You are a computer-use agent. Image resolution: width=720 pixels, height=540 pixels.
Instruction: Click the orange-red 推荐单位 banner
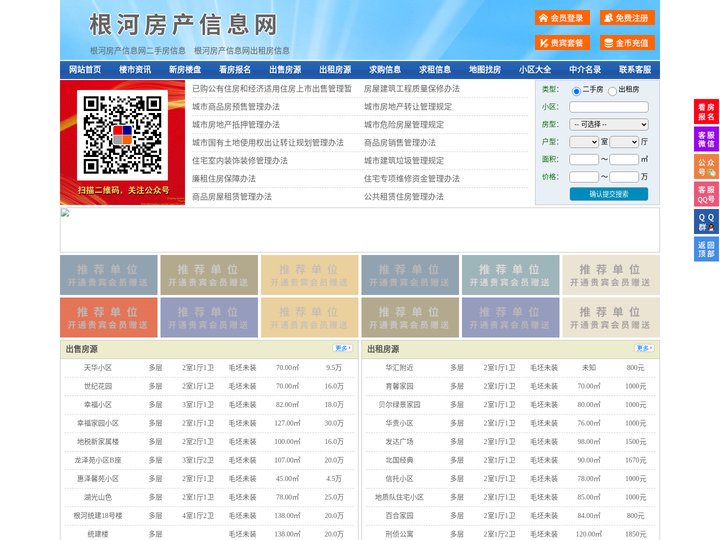click(x=108, y=317)
